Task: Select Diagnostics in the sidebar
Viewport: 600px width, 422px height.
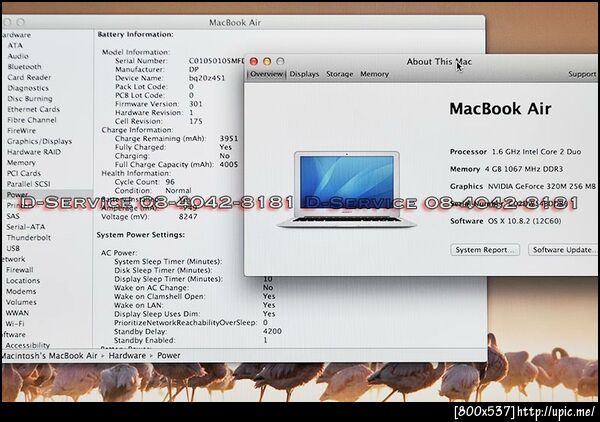Action: [x=28, y=88]
